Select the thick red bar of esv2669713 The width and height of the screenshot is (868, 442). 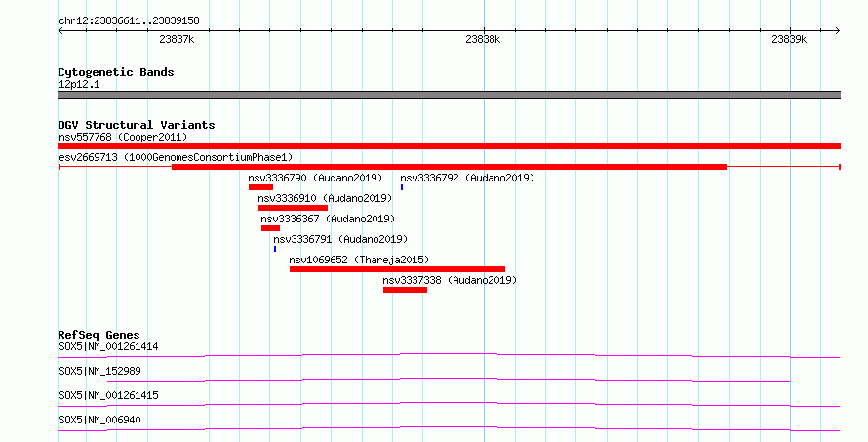[449, 167]
